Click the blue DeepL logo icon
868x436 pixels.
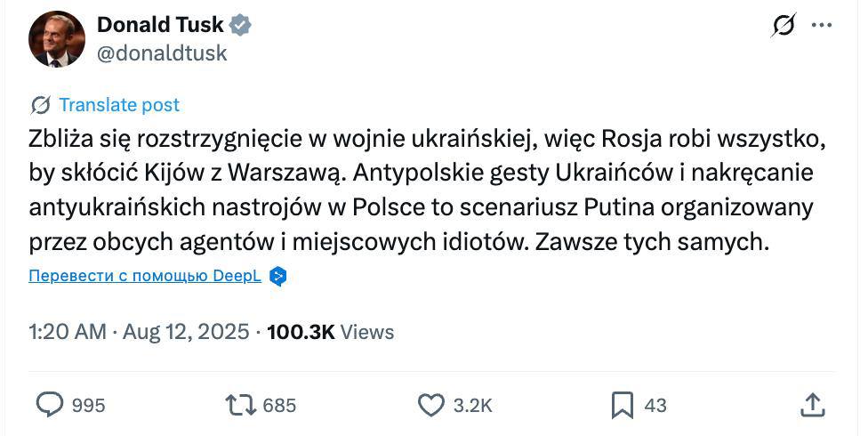278,277
